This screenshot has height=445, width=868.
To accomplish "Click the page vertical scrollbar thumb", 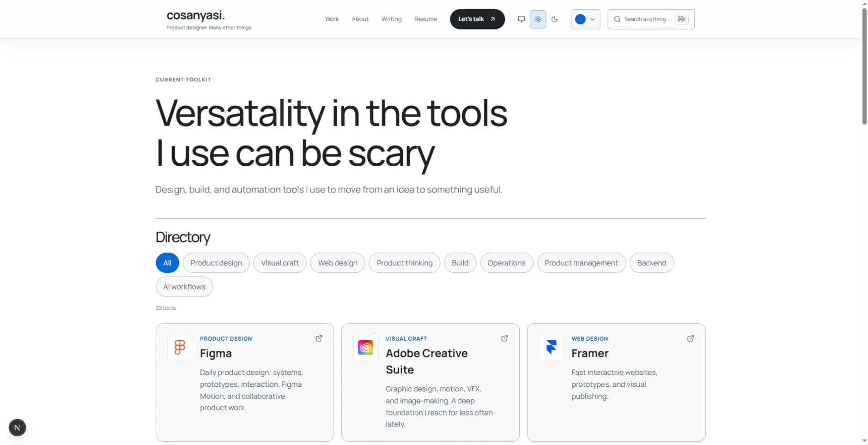I will [864, 66].
